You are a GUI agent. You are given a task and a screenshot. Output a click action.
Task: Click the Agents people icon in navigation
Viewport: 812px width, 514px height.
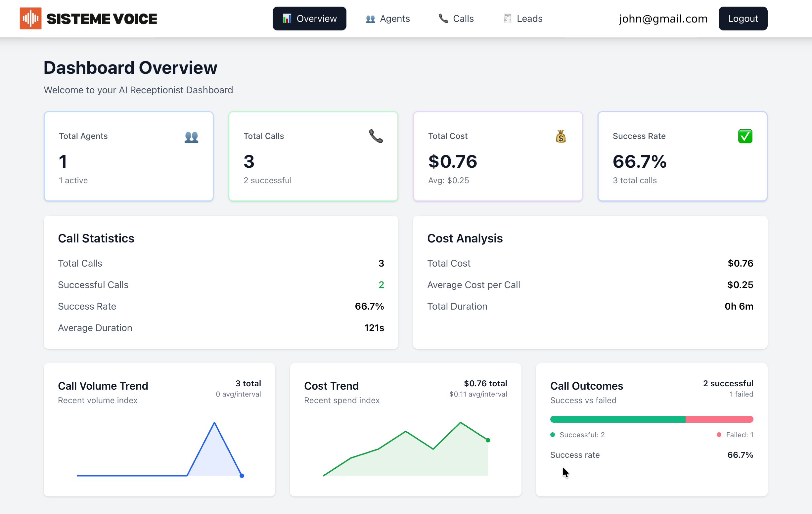370,19
